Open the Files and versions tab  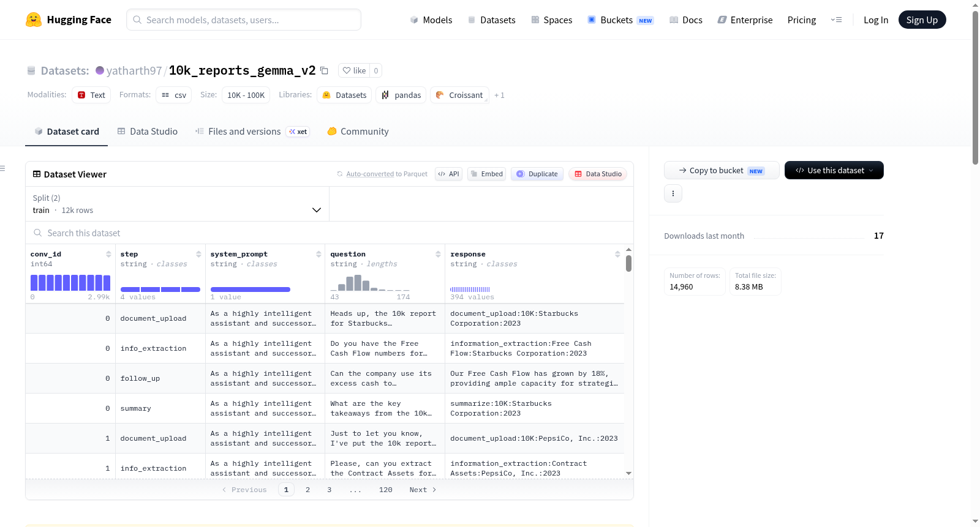(x=252, y=131)
